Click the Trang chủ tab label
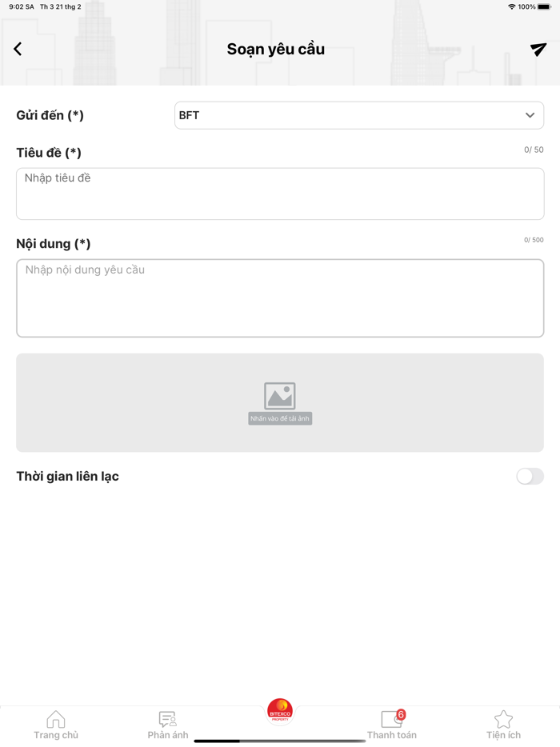Image resolution: width=560 pixels, height=747 pixels. click(x=56, y=735)
